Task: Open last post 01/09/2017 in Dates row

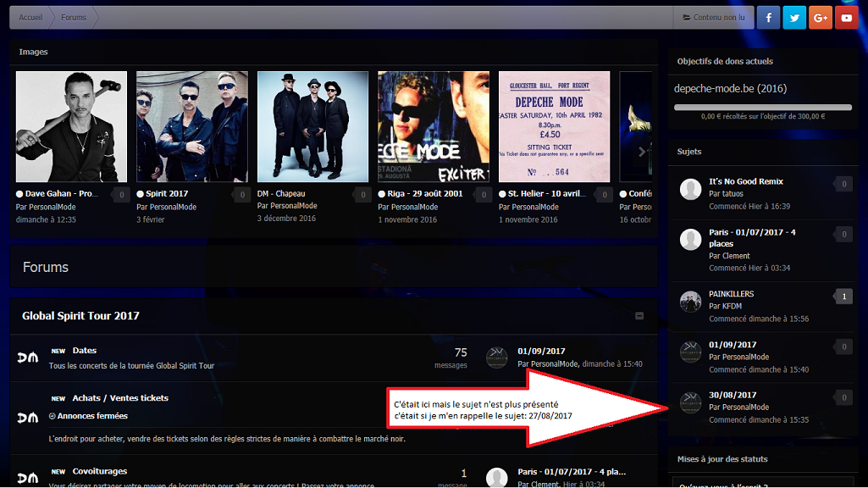Action: [x=541, y=352]
